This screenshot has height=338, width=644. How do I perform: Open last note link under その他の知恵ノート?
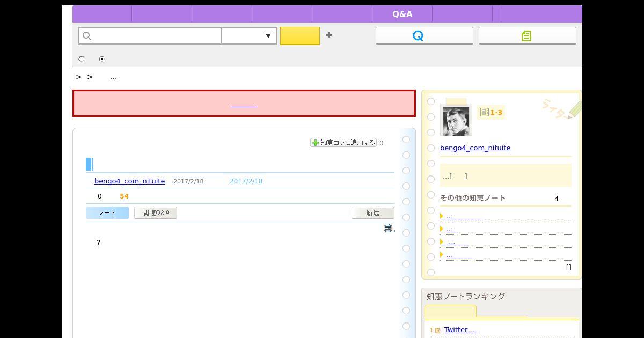click(459, 255)
